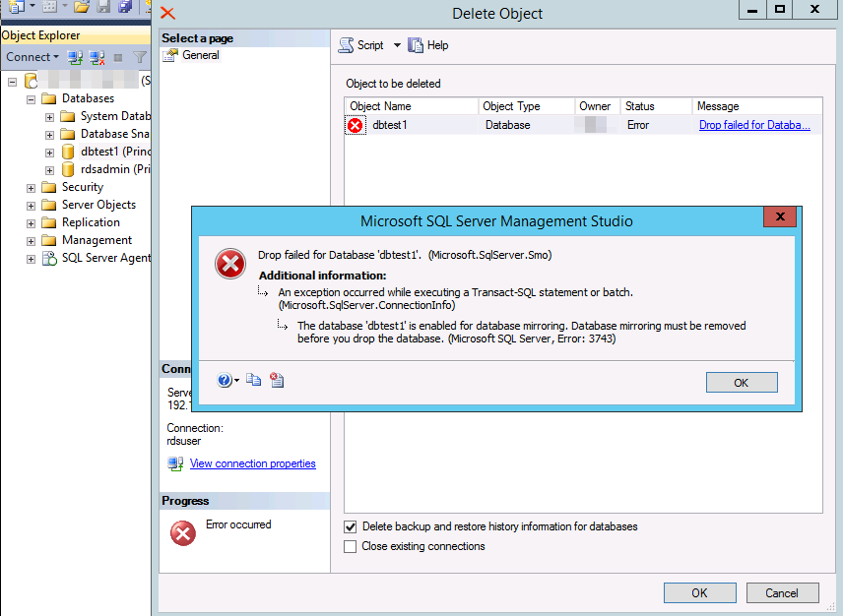Screen dimensions: 843x616
Task: Click the Owner column header
Action: (598, 106)
